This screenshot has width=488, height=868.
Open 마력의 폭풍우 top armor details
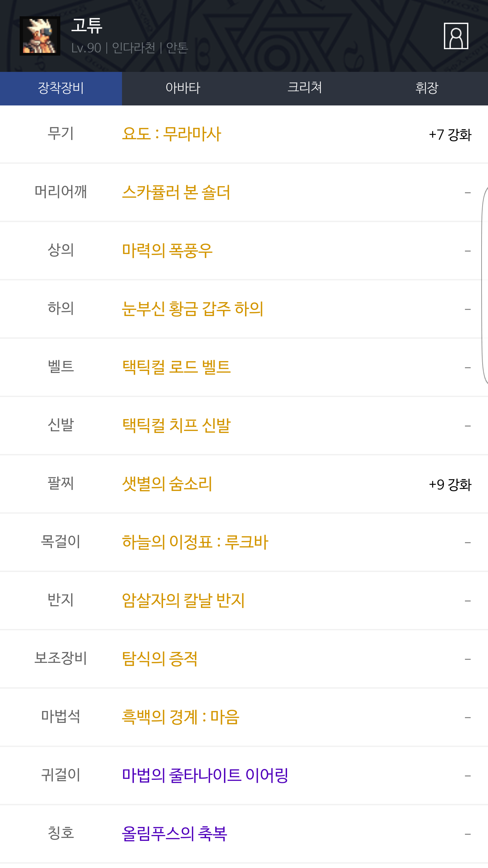167,251
